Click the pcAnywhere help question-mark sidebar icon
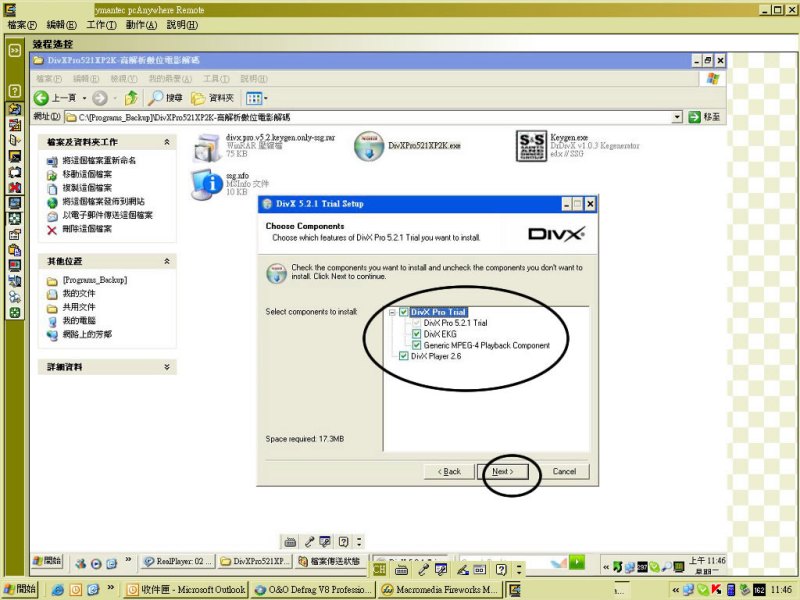 15,91
